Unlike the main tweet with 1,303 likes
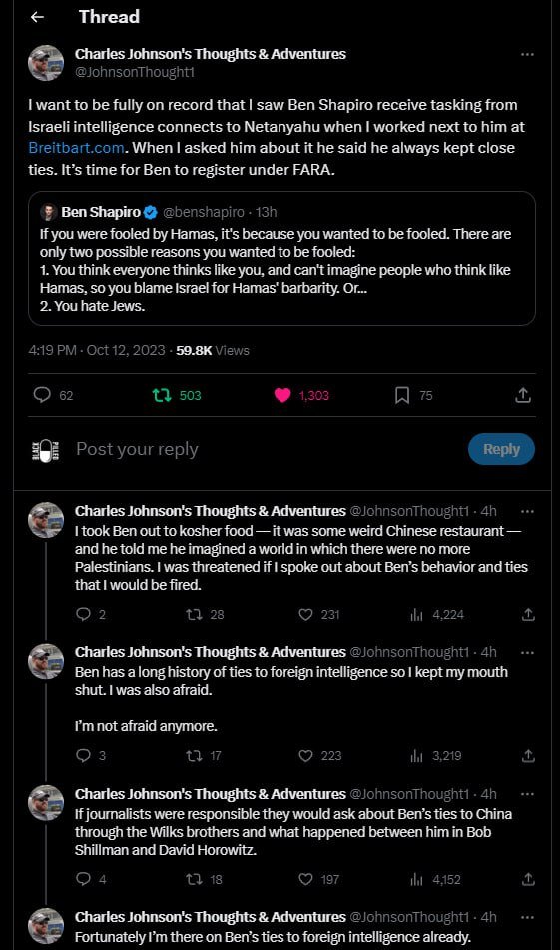 click(x=282, y=395)
